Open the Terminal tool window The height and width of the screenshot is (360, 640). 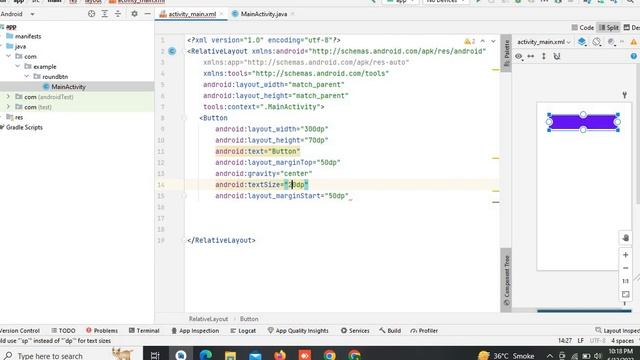pos(144,331)
